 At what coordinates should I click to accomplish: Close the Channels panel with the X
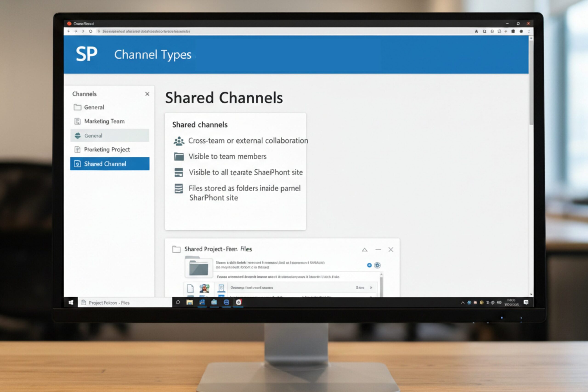pos(147,94)
